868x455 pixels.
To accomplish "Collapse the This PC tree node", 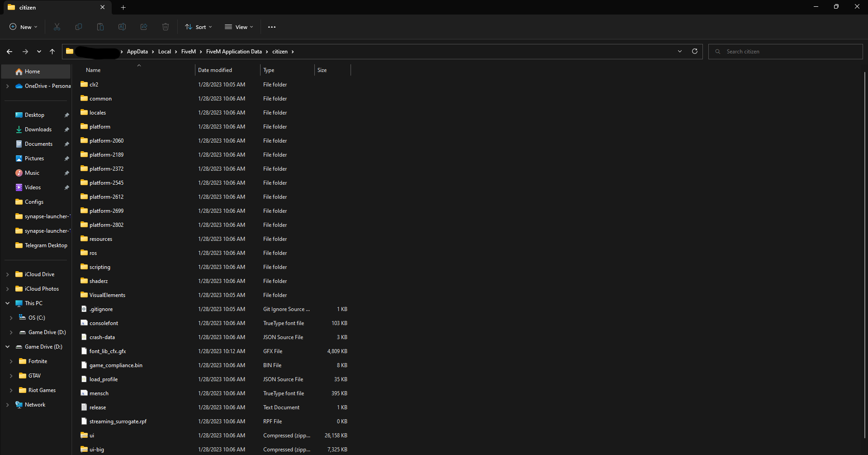I will point(8,303).
